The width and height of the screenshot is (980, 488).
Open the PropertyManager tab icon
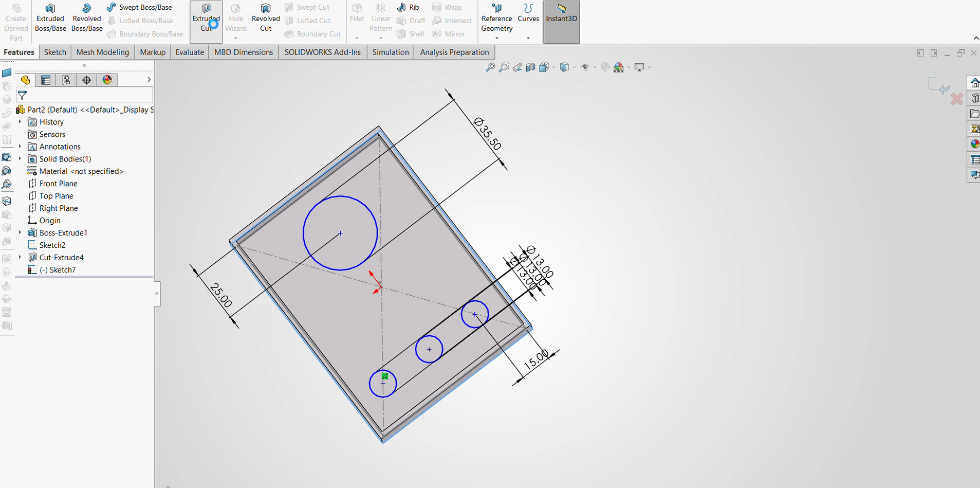(x=46, y=80)
